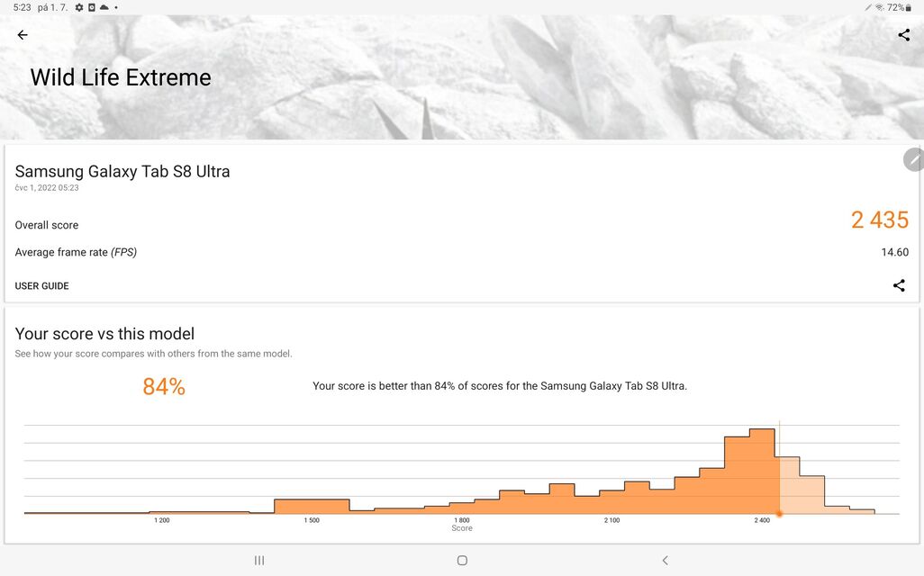
Task: Open the USER GUIDE link
Action: pyautogui.click(x=42, y=286)
